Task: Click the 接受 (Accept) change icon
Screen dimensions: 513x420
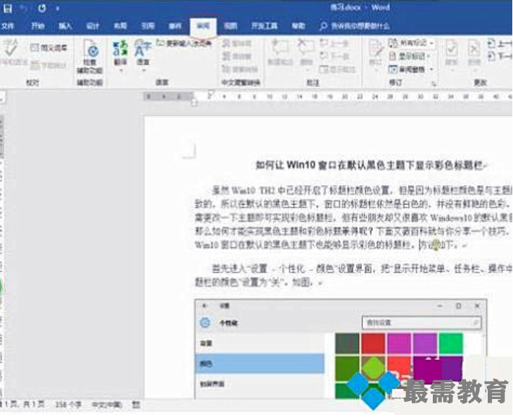Action: 452,49
